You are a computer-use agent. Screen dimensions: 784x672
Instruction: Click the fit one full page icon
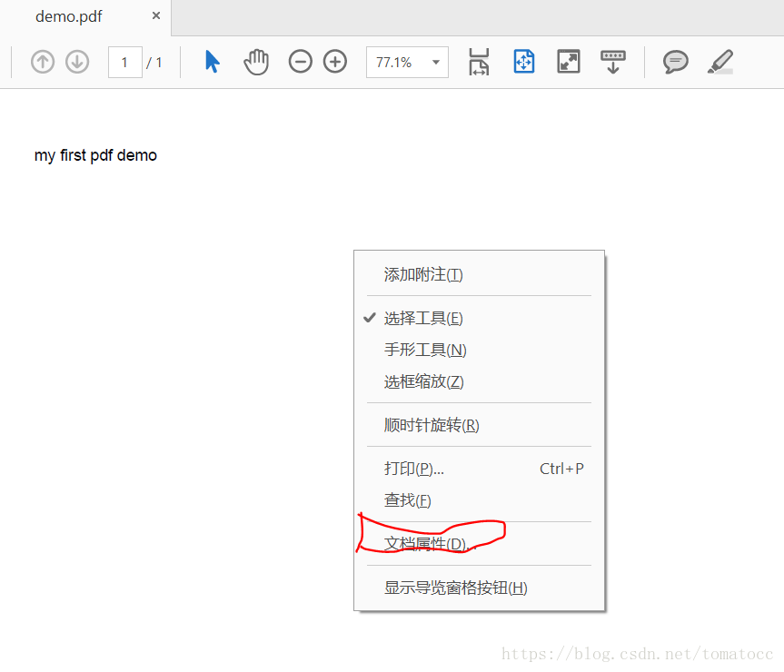524,62
